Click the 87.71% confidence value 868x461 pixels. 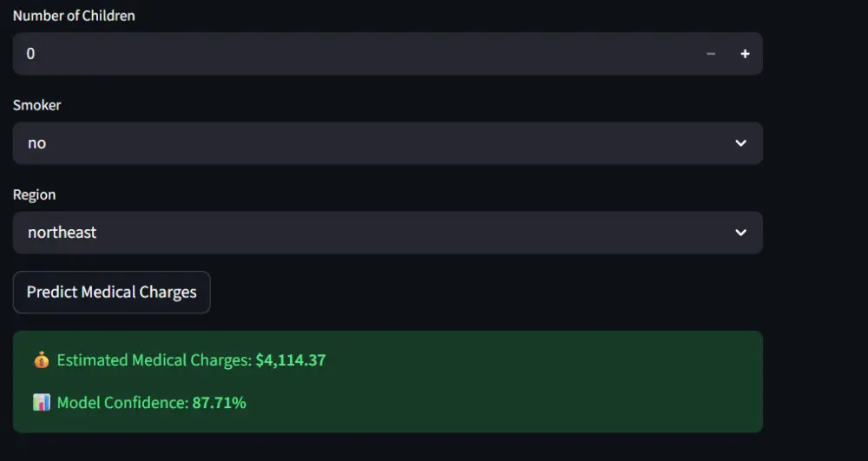(x=220, y=403)
